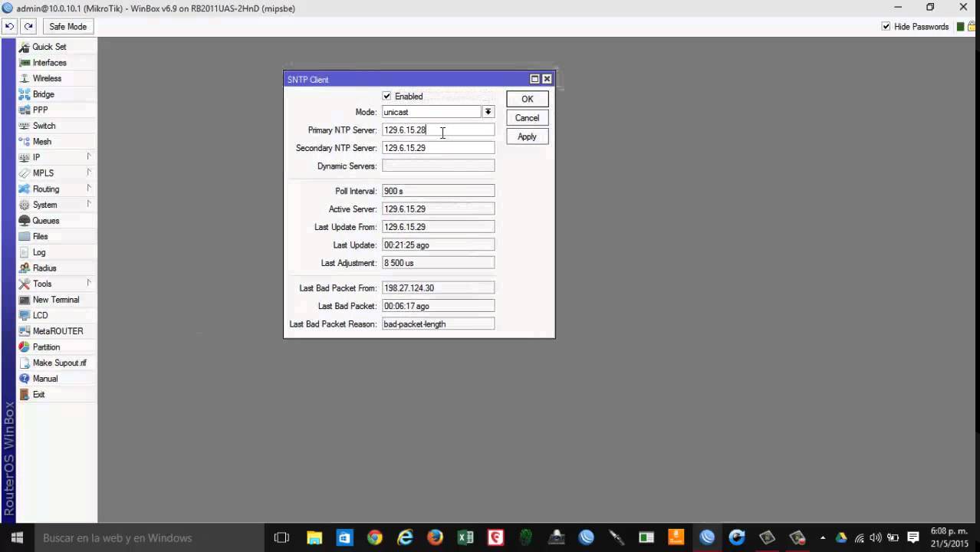
Task: Open the Mode dropdown arrow
Action: pyautogui.click(x=488, y=112)
